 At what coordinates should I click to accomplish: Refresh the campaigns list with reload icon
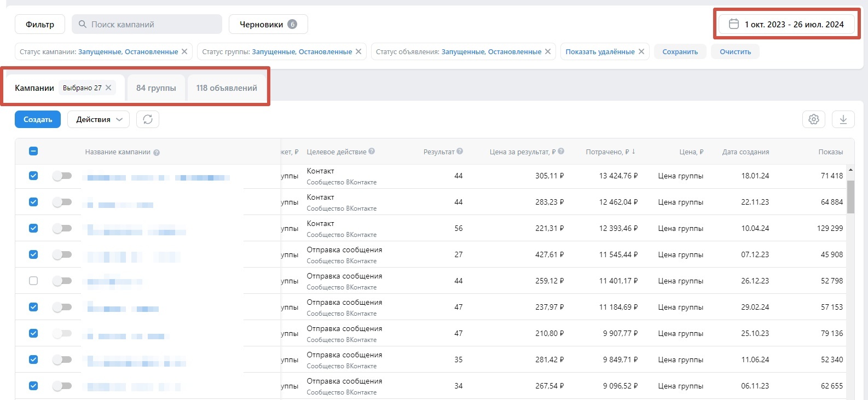pyautogui.click(x=148, y=119)
